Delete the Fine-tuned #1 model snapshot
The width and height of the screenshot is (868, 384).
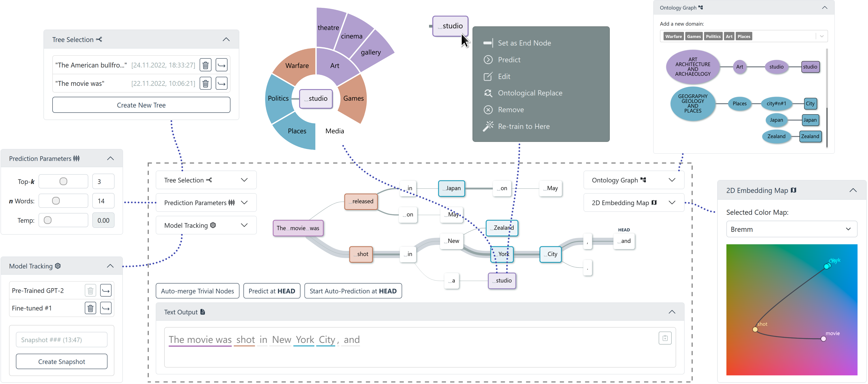coord(90,308)
